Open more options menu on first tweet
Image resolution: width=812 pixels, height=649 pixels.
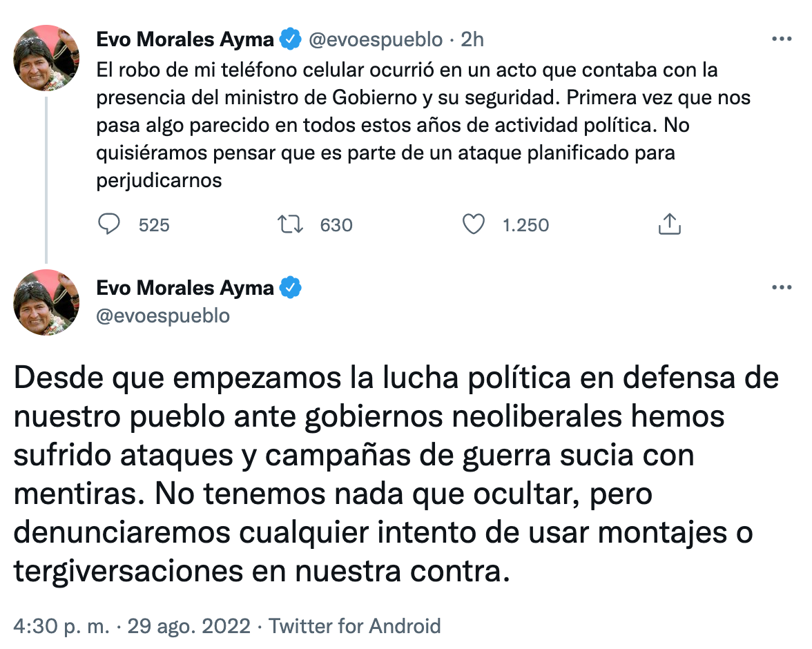coord(781,39)
